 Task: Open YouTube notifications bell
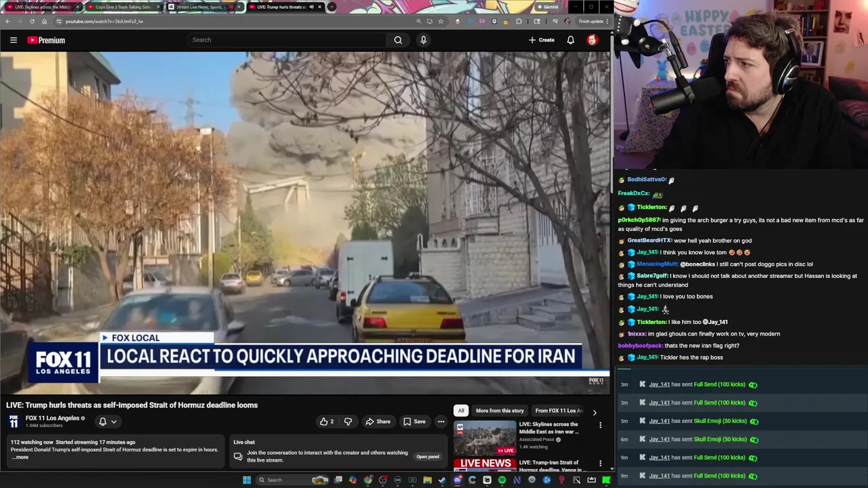tap(570, 40)
